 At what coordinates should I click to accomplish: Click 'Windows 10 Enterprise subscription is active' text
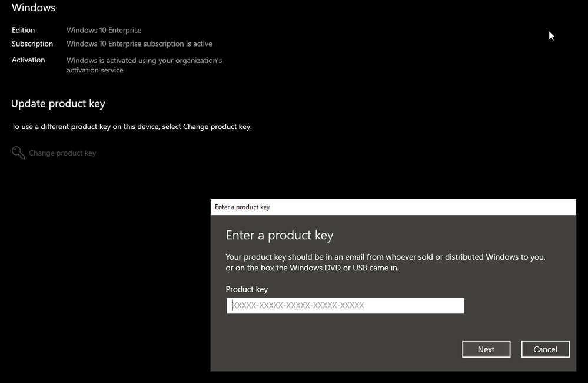[139, 44]
